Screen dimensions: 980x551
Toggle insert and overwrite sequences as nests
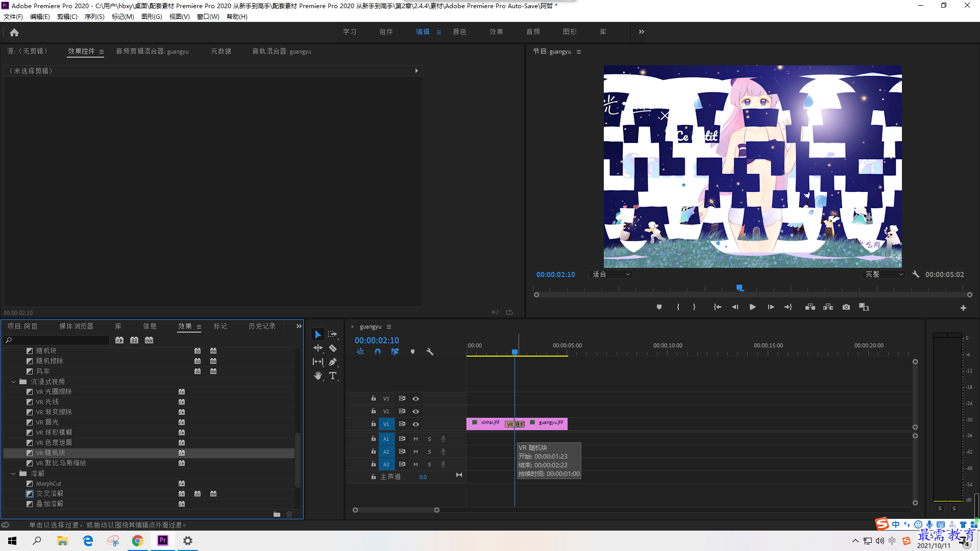coord(360,352)
